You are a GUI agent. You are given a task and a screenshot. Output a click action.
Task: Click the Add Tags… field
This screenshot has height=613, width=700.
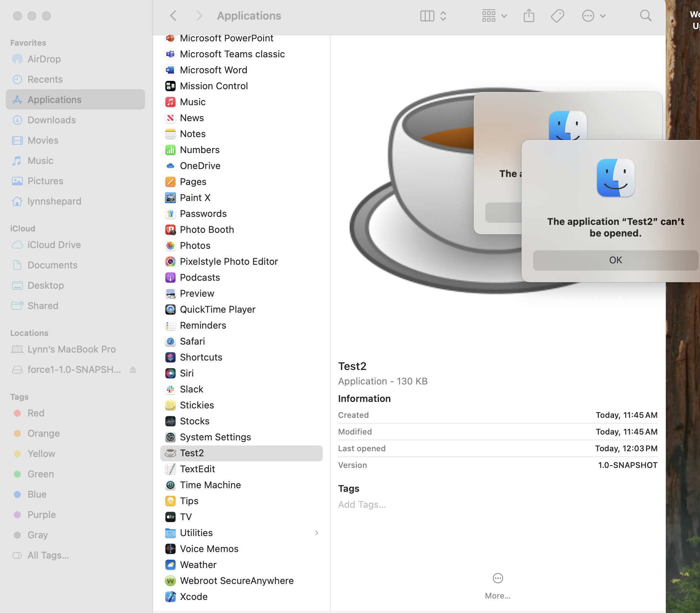(362, 504)
